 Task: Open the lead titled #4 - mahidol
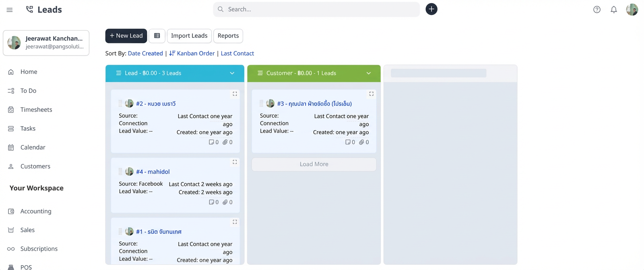(x=153, y=172)
